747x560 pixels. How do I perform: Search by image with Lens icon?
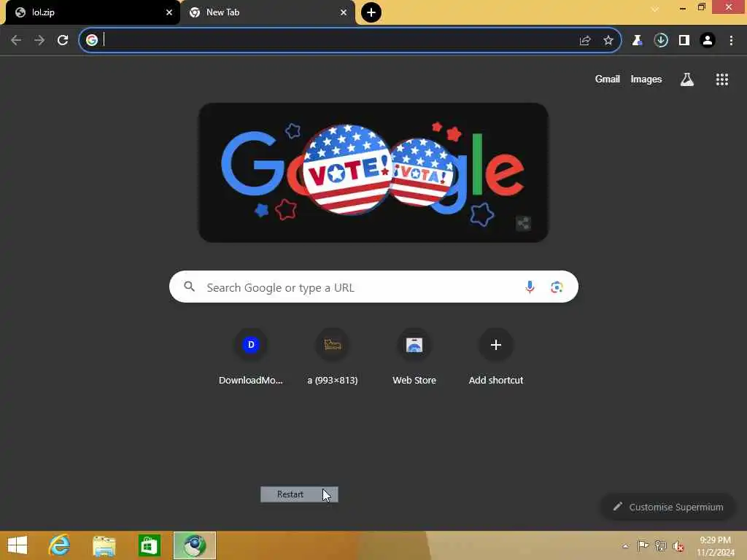[x=557, y=287]
